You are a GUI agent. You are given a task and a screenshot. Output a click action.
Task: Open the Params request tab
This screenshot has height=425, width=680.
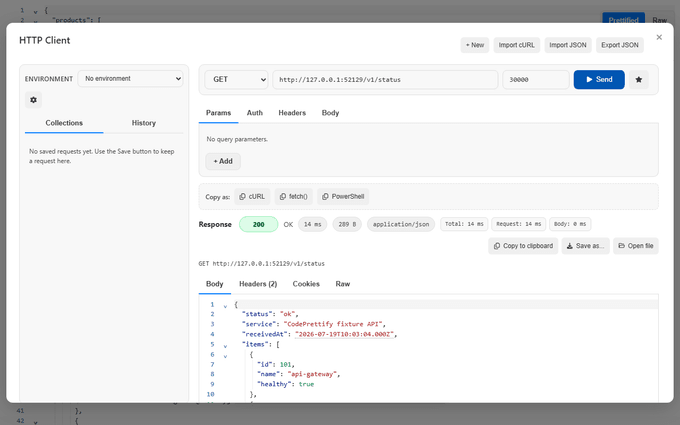tap(219, 113)
